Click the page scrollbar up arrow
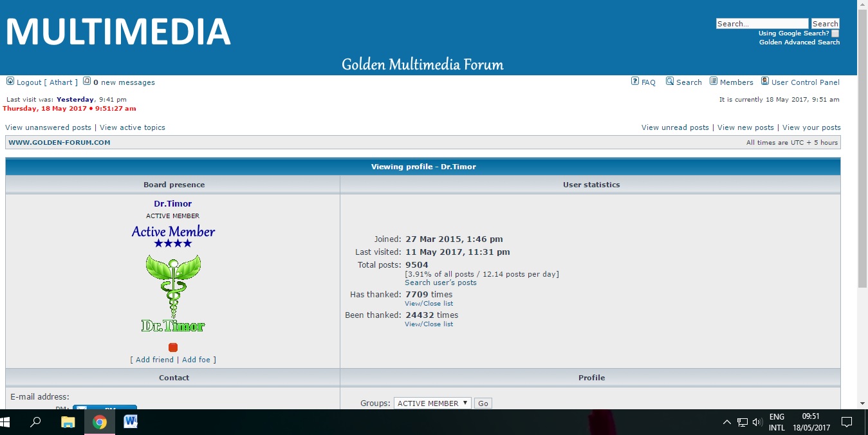 pos(862,5)
